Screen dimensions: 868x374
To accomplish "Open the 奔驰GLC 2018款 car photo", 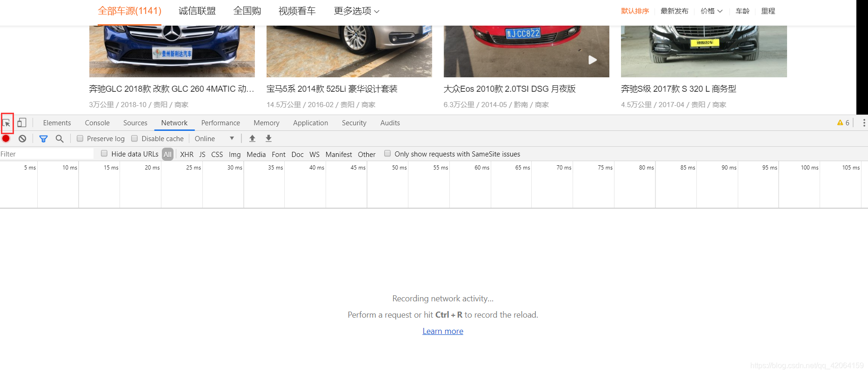I will click(172, 51).
